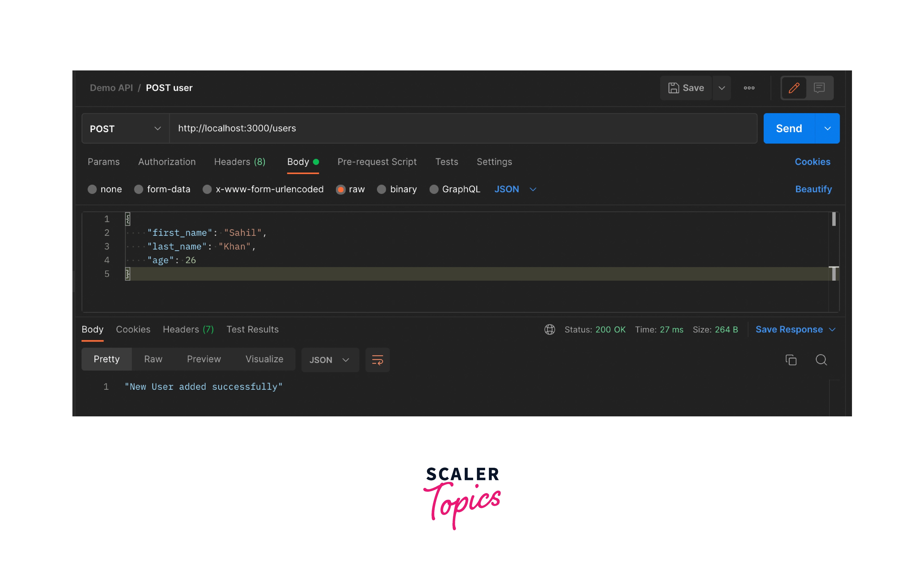Click the globe network icon near Status
Viewport: 924px width, 582px height.
point(550,329)
